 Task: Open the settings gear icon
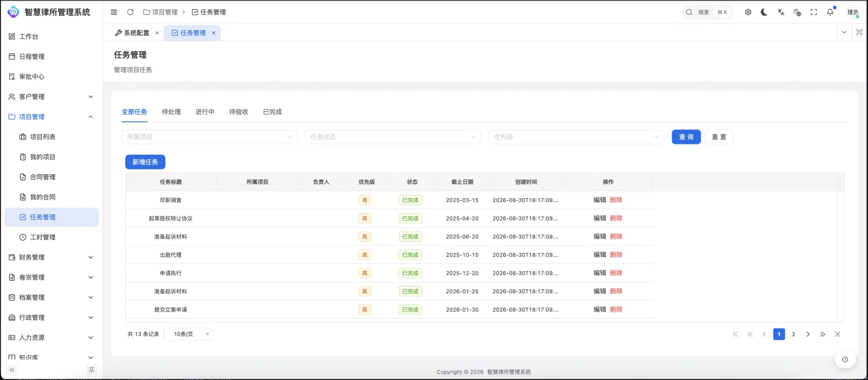point(748,12)
